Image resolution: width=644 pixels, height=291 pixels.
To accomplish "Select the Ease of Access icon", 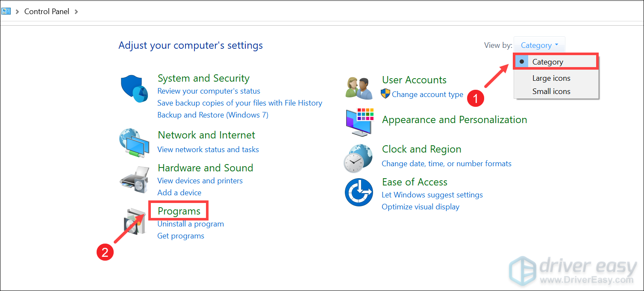I will [358, 192].
